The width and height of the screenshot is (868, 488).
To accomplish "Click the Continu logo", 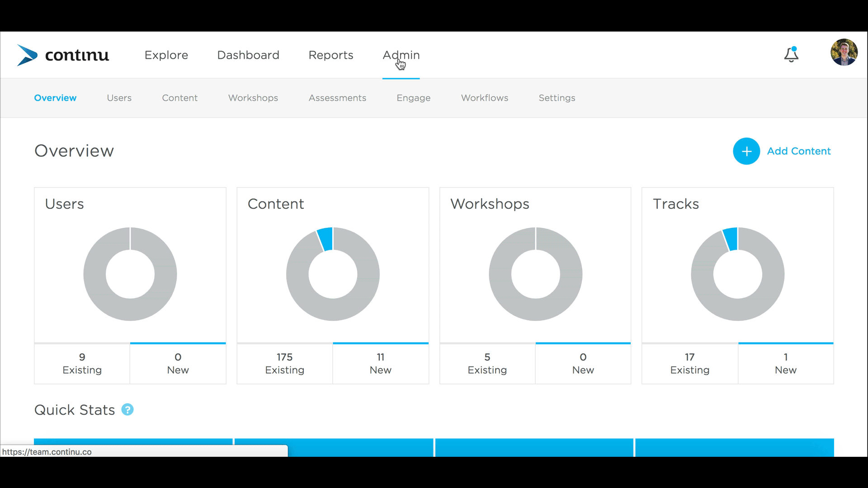I will click(x=63, y=55).
